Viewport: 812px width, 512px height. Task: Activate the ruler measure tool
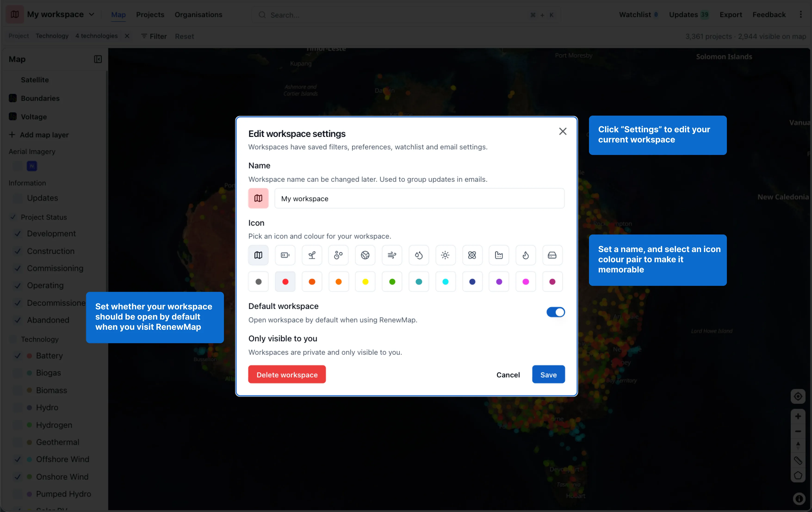(x=798, y=460)
